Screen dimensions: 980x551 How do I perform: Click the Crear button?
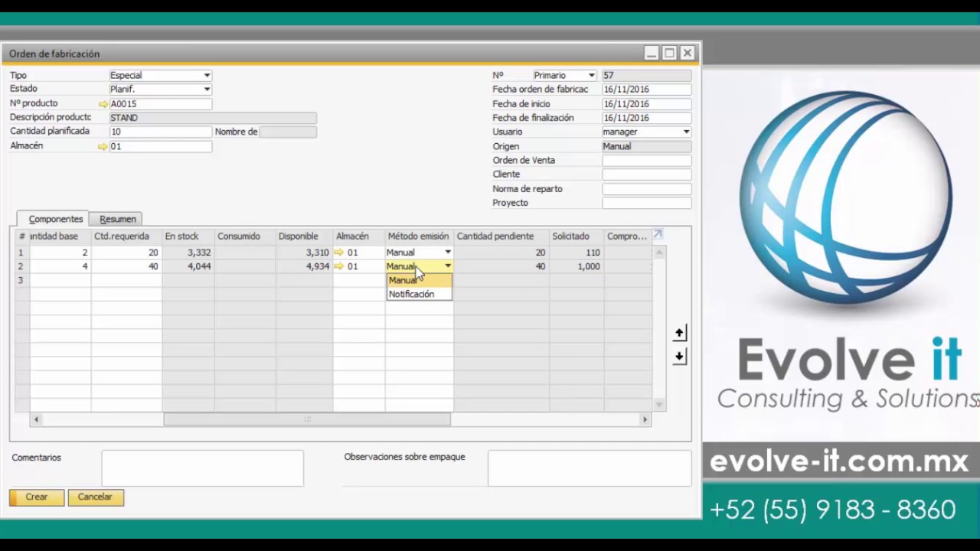click(36, 497)
